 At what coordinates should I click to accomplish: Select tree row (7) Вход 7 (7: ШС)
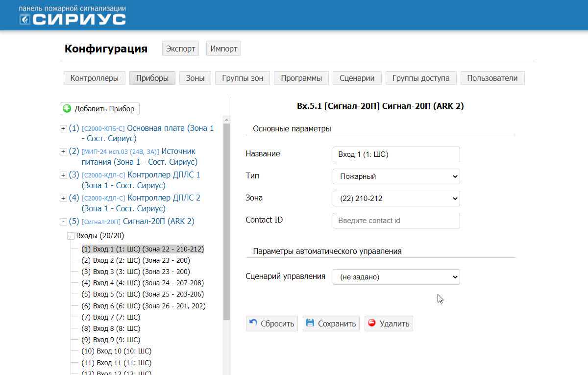tap(111, 317)
